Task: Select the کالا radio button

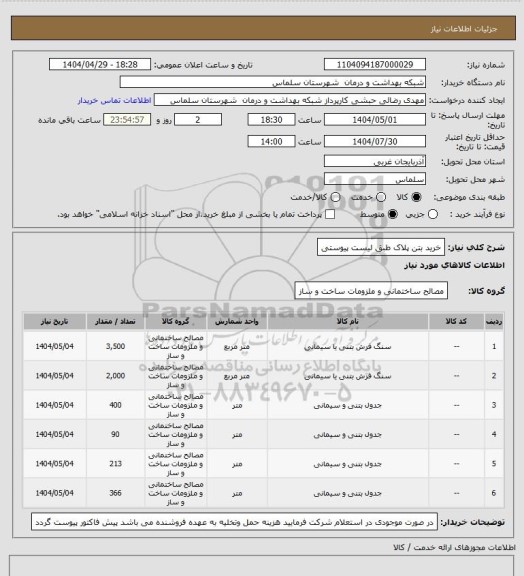Action: pos(416,197)
